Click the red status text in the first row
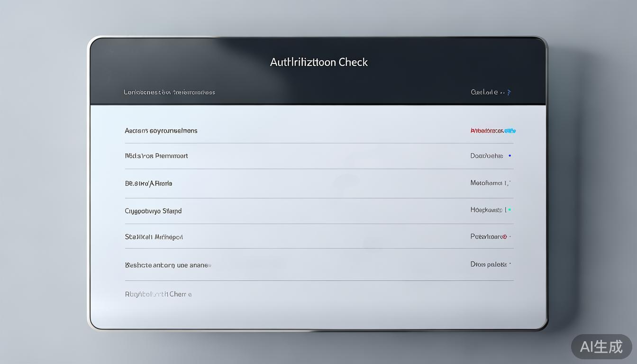Image resolution: width=637 pixels, height=364 pixels. pos(487,130)
